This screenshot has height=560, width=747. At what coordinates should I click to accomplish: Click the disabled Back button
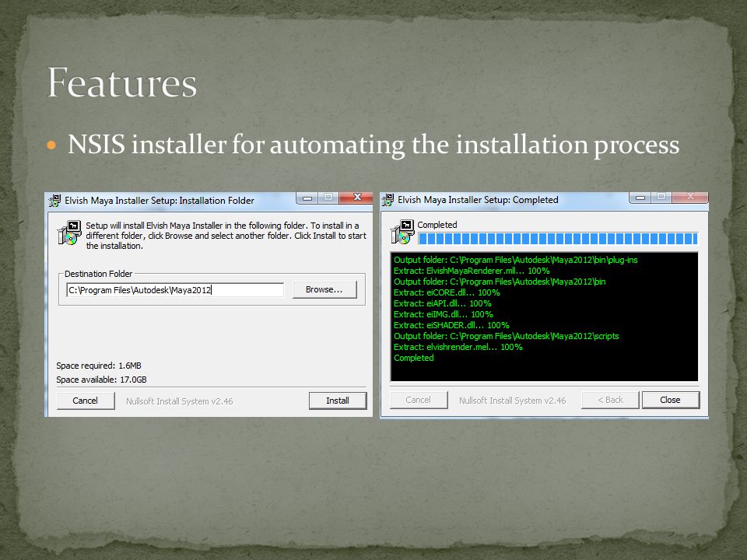(610, 400)
